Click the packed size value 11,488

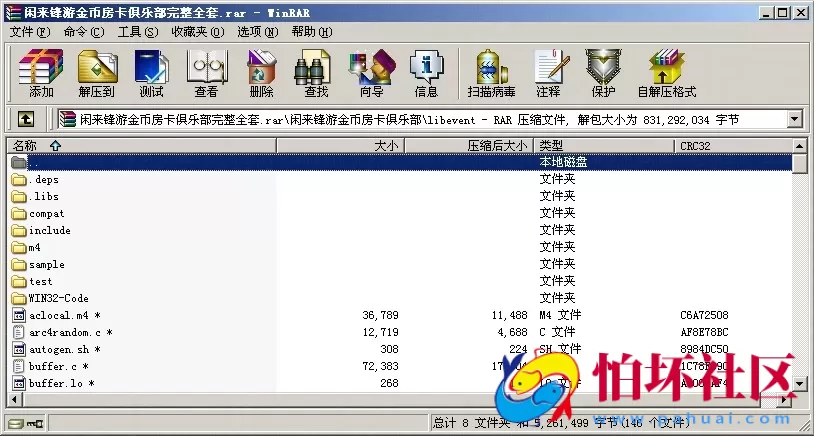[x=509, y=315]
